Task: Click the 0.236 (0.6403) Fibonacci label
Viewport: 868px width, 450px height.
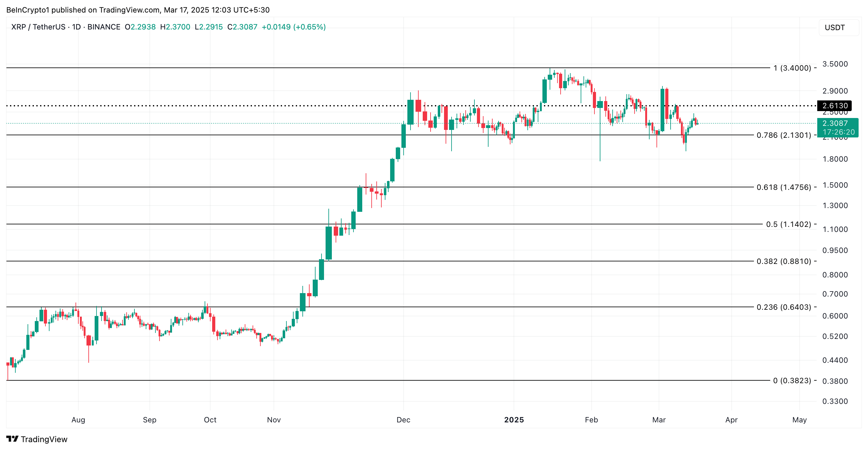Action: 784,307
